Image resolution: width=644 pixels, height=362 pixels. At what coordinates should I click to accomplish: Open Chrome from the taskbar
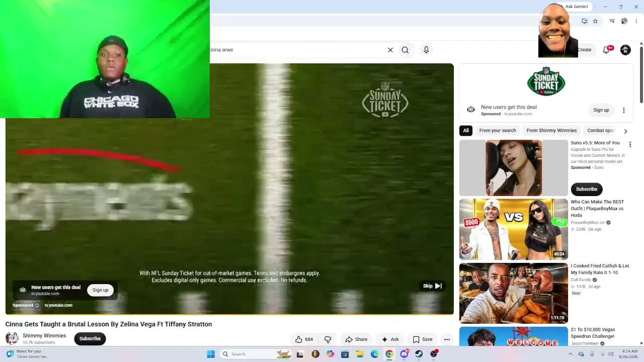tap(389, 354)
